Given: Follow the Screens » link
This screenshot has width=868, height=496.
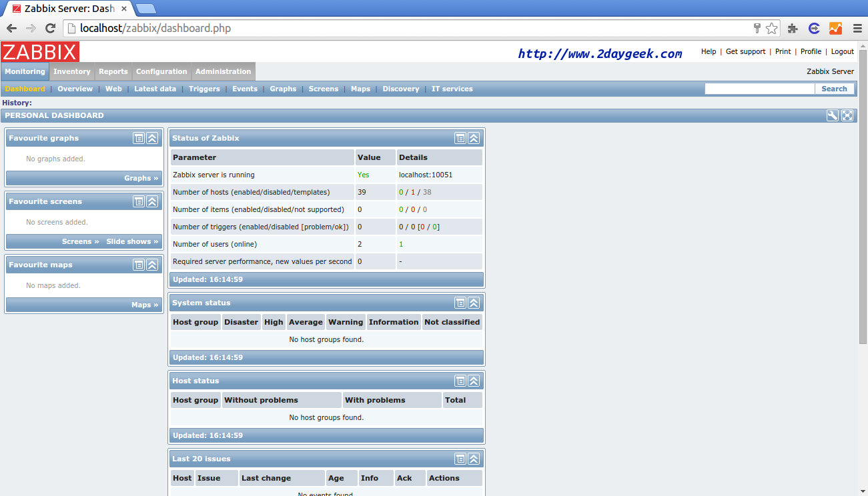Looking at the screenshot, I should (81, 241).
